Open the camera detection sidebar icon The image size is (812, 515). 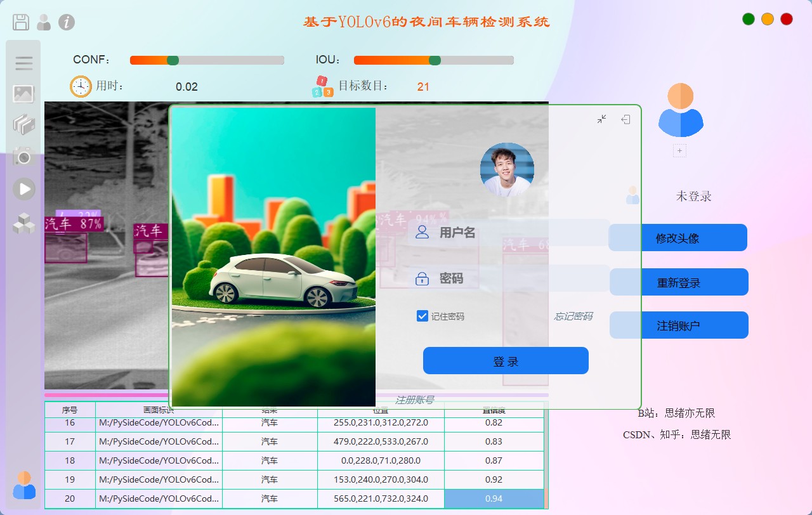(23, 156)
